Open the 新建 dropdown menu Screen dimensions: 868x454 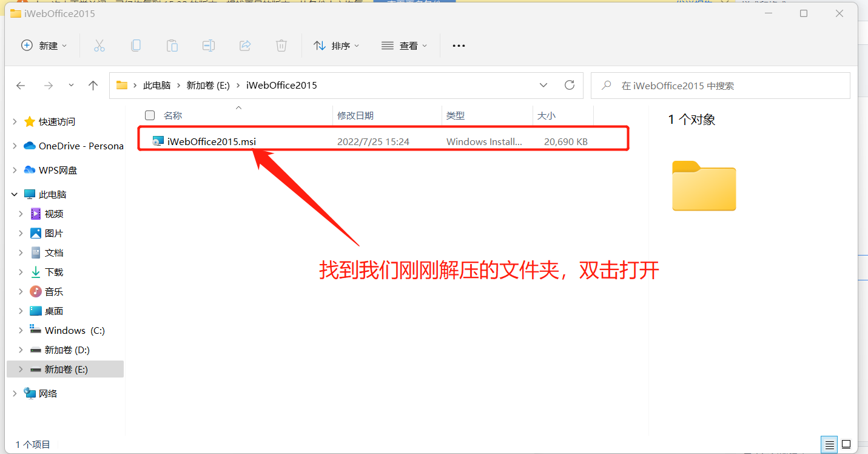44,46
